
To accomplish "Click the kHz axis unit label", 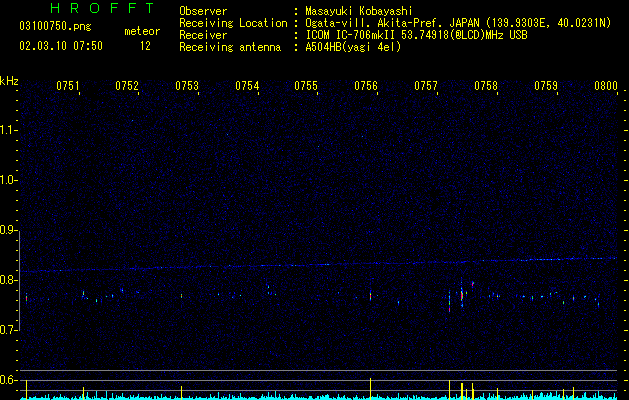I will 9,81.
